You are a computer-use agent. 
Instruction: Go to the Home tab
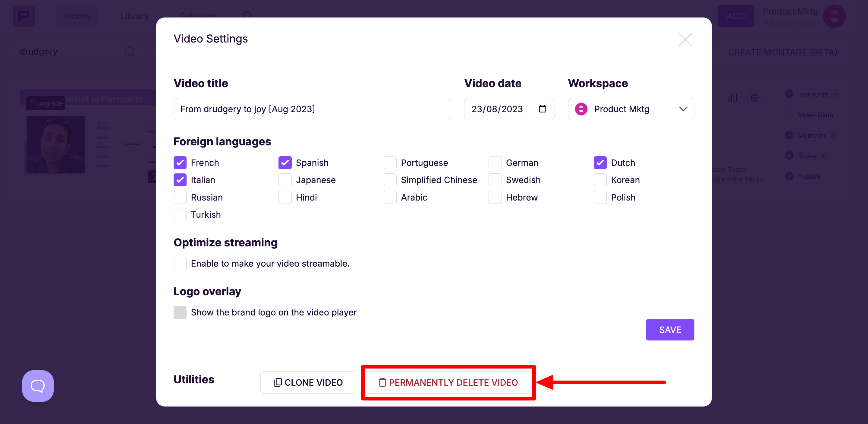point(77,16)
